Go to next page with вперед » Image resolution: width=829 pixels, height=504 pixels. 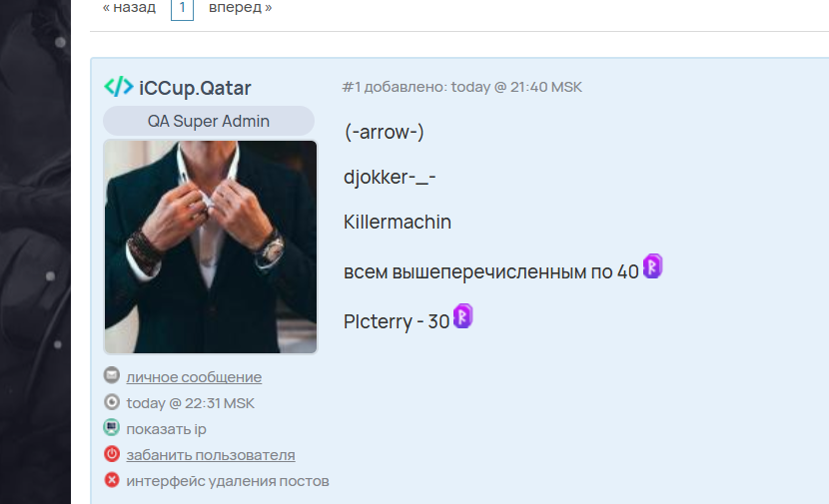pos(241,7)
